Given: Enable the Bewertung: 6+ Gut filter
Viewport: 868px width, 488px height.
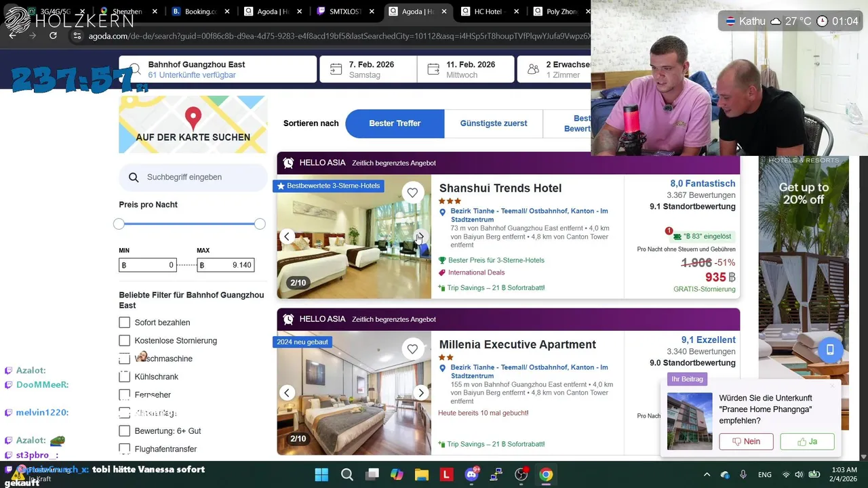Looking at the screenshot, I should 124,431.
